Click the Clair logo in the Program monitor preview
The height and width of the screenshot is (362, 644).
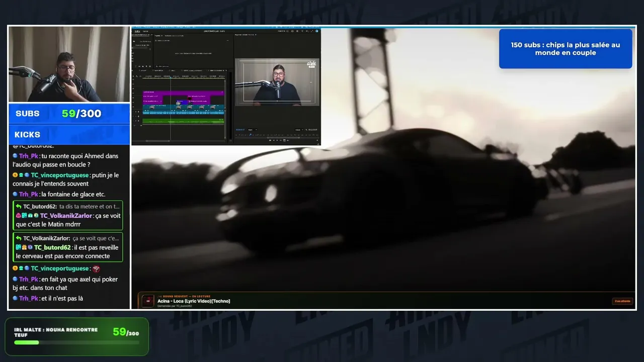(x=311, y=64)
